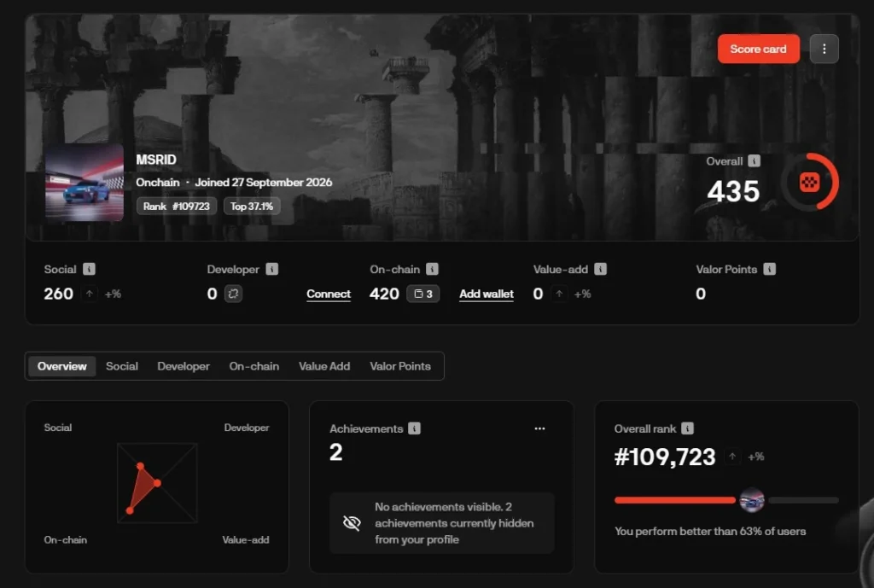The height and width of the screenshot is (588, 874).
Task: Click the circular overall score badge icon
Action: click(809, 183)
